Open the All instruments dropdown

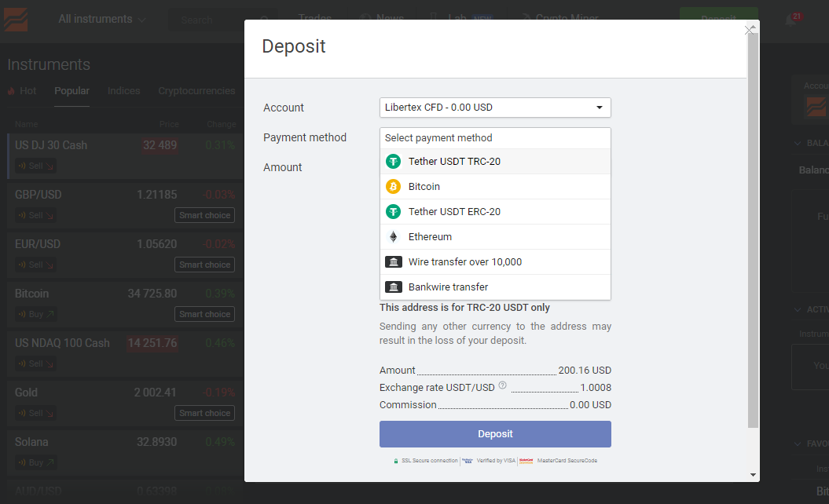101,19
